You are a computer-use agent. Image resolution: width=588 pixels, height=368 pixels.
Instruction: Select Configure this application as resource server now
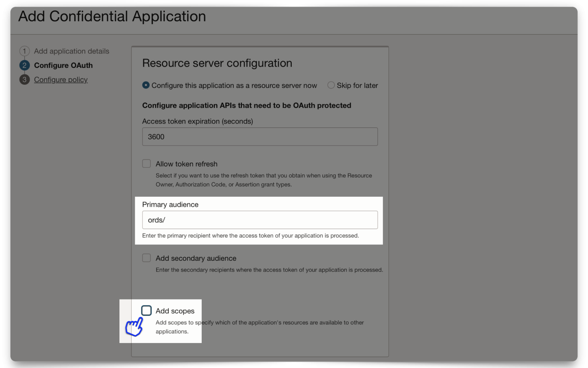(x=146, y=85)
